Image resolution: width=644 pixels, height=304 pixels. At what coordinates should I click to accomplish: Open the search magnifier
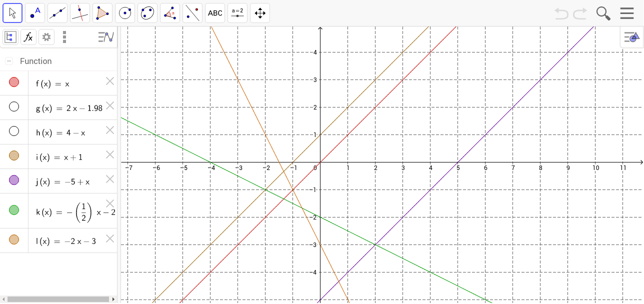point(603,13)
